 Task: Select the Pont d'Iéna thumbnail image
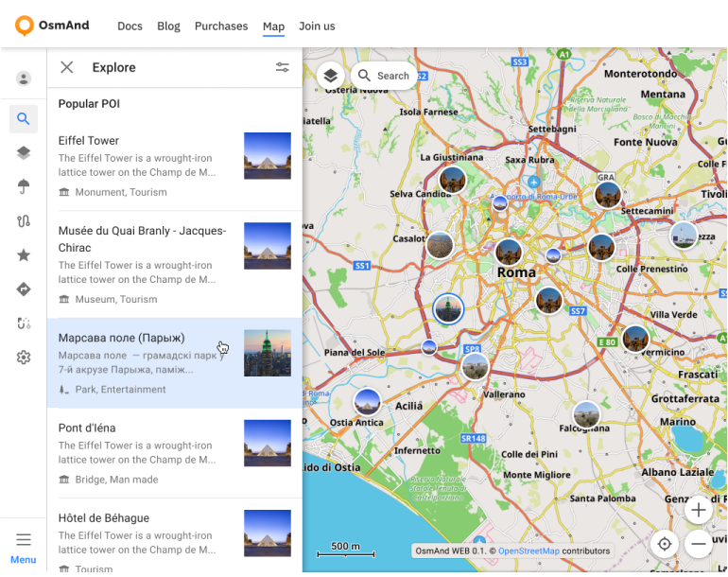267,444
